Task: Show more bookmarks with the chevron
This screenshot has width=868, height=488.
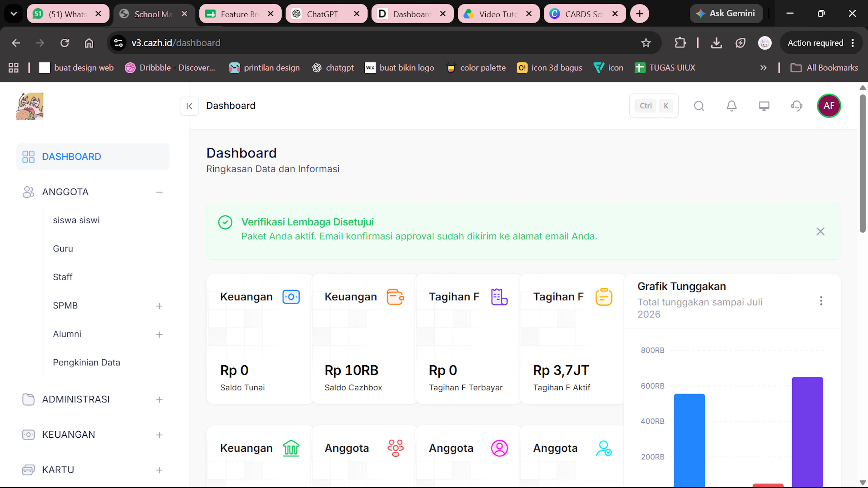Action: [763, 68]
